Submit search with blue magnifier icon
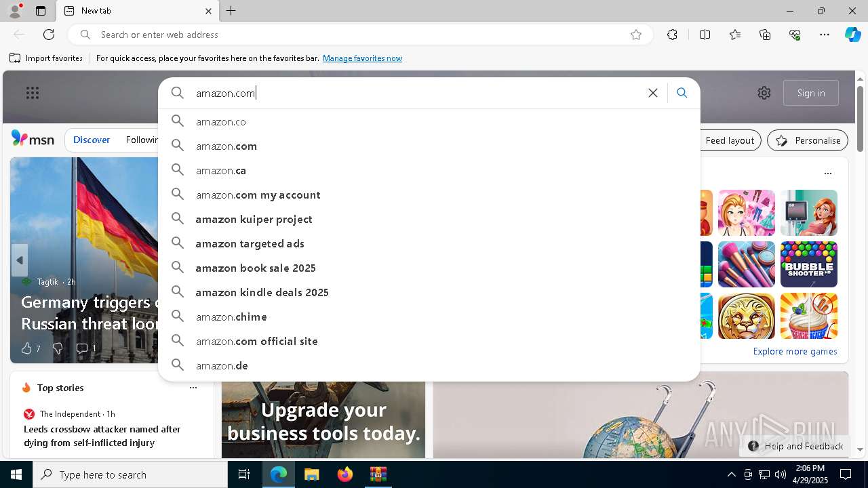 682,93
